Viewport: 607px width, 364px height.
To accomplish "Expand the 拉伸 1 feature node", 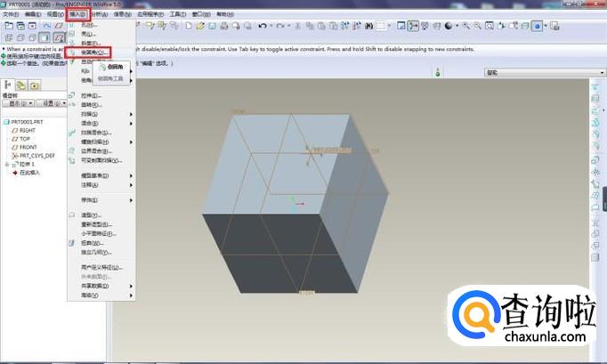I will click(7, 164).
